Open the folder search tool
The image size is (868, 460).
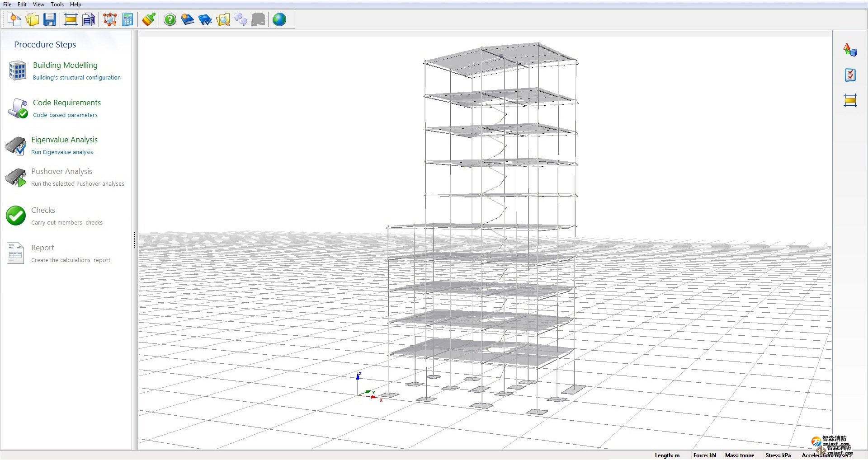223,19
